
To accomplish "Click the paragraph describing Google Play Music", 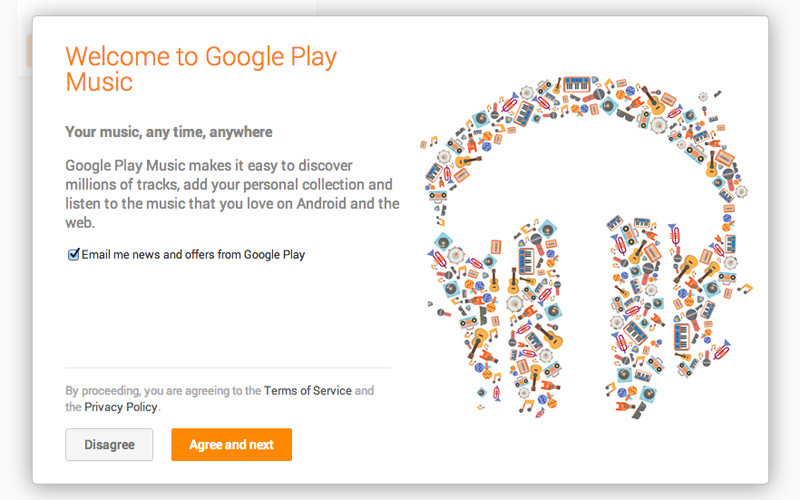I will 232,194.
